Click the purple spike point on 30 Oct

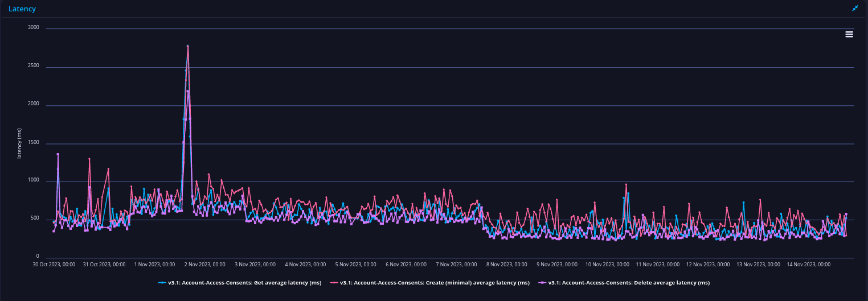(x=58, y=154)
